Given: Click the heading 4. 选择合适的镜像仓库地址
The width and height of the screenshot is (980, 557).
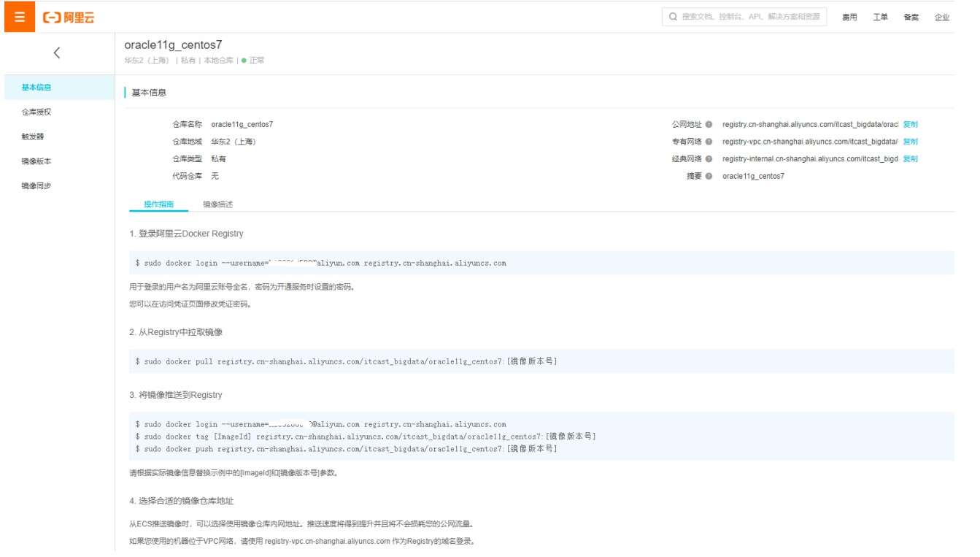Looking at the screenshot, I should [x=182, y=501].
